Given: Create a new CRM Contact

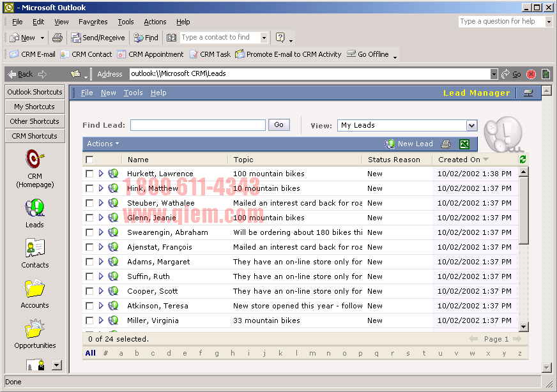Looking at the screenshot, I should 86,54.
